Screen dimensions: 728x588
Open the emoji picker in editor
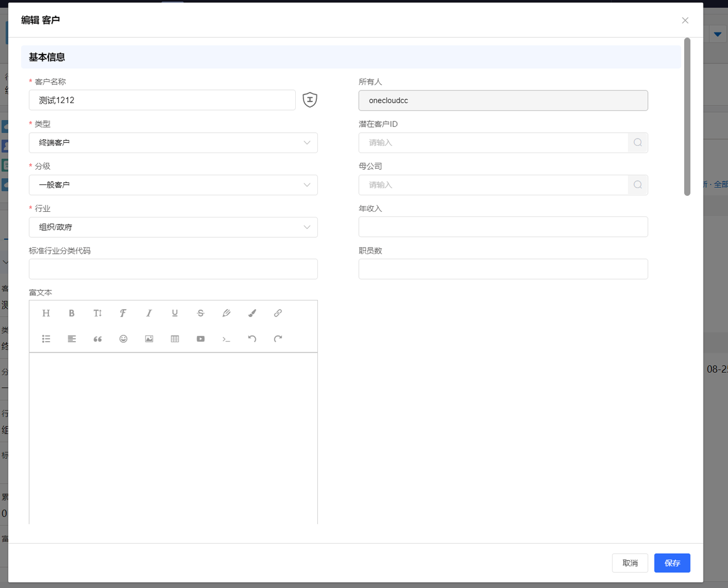coord(123,339)
